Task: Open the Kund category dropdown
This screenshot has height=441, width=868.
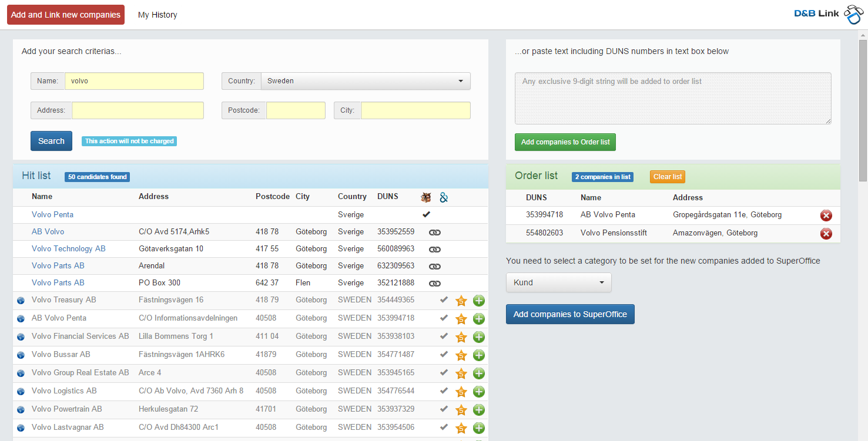Action: (558, 282)
